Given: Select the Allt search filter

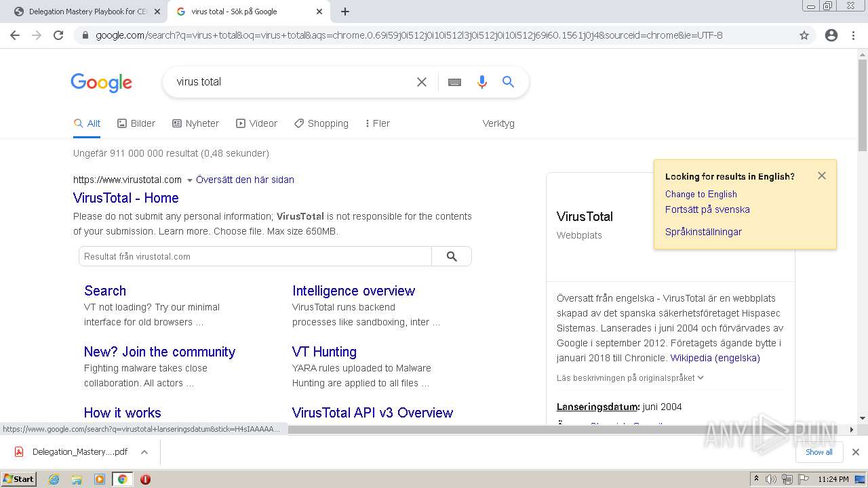Looking at the screenshot, I should pos(87,123).
